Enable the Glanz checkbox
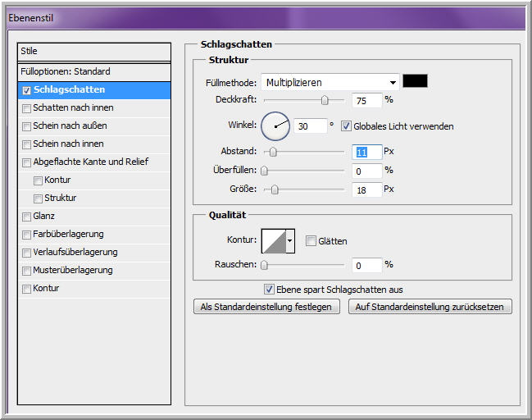This screenshot has height=420, width=532. click(26, 217)
